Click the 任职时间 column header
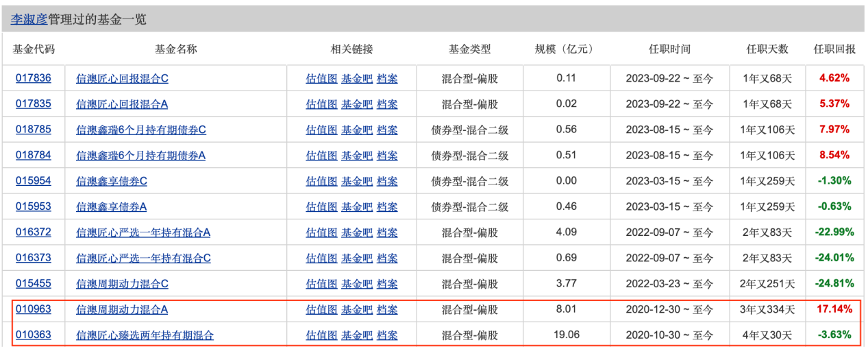 [669, 49]
